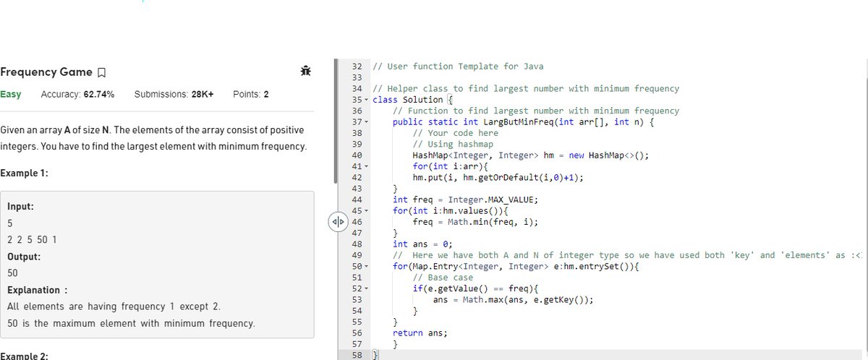Image resolution: width=868 pixels, height=360 pixels.
Task: Click line number 58 in the gutter
Action: click(356, 355)
